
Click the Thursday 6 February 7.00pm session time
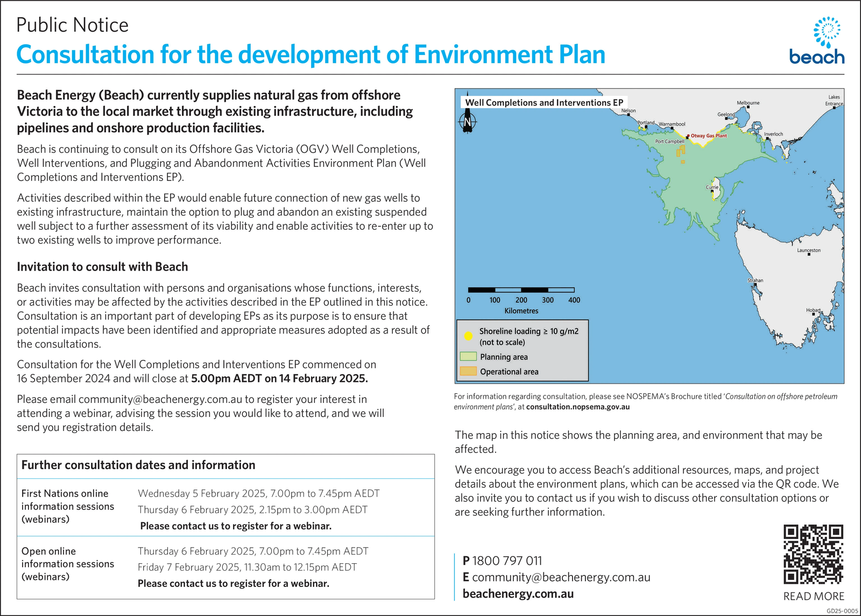point(253,551)
